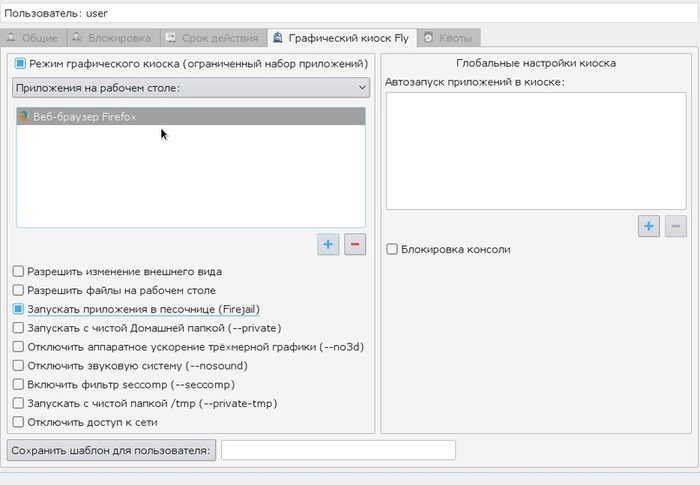Image resolution: width=700 pixels, height=485 pixels.
Task: Click the add application plus icon under the desktop apps list
Action: [328, 244]
